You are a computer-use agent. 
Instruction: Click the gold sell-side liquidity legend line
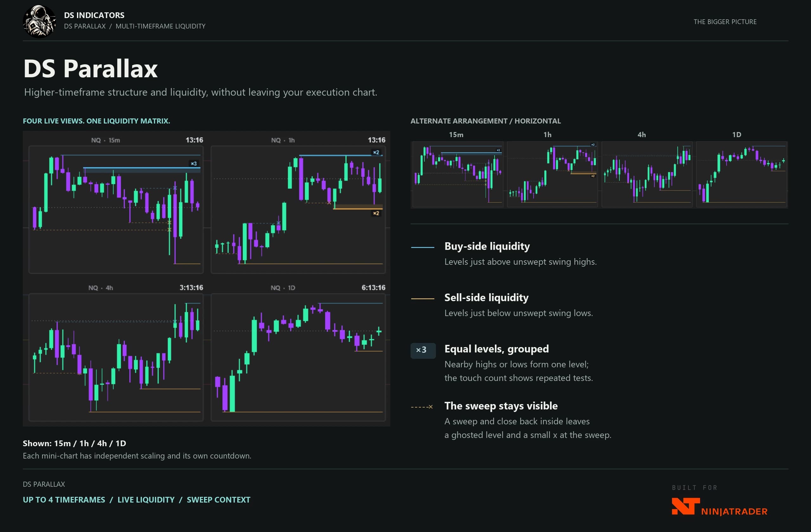pyautogui.click(x=423, y=299)
